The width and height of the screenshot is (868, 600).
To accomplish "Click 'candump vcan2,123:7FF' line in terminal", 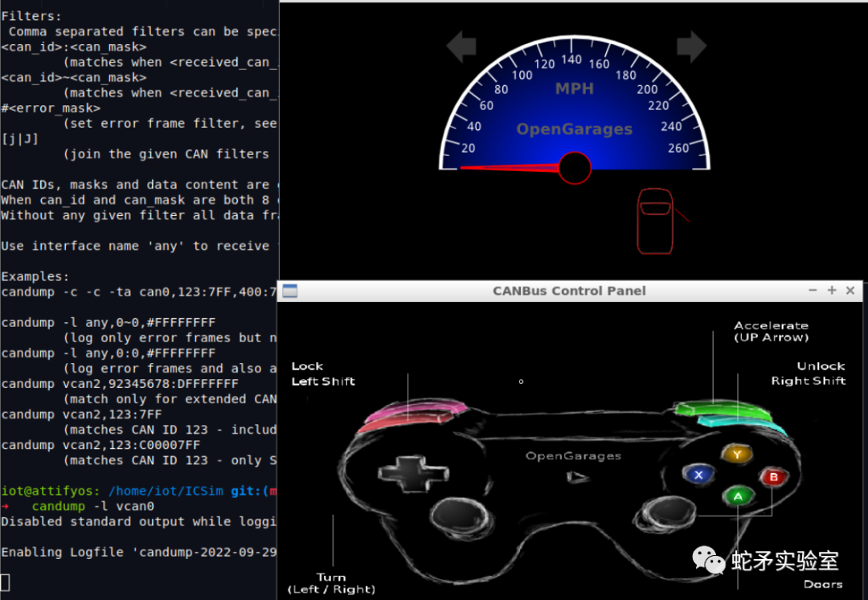I will tap(81, 414).
